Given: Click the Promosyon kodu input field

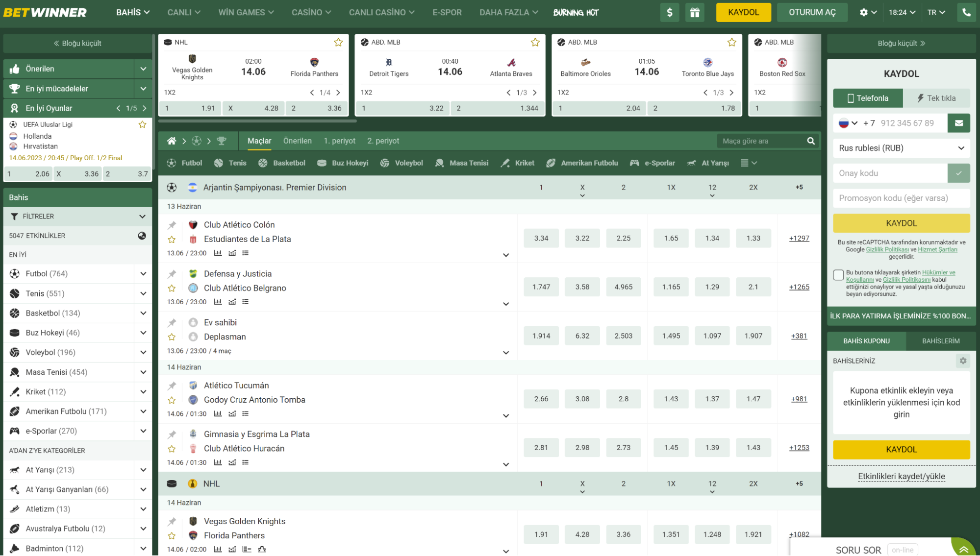Looking at the screenshot, I should point(901,198).
